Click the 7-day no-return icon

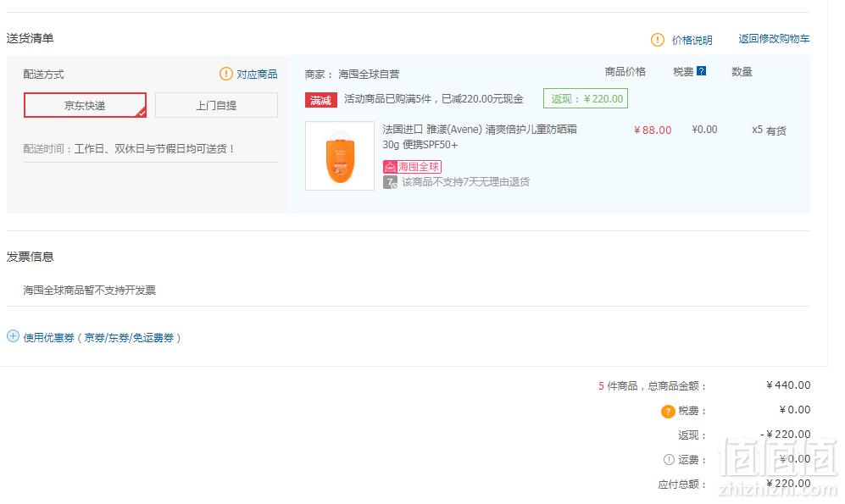point(390,182)
